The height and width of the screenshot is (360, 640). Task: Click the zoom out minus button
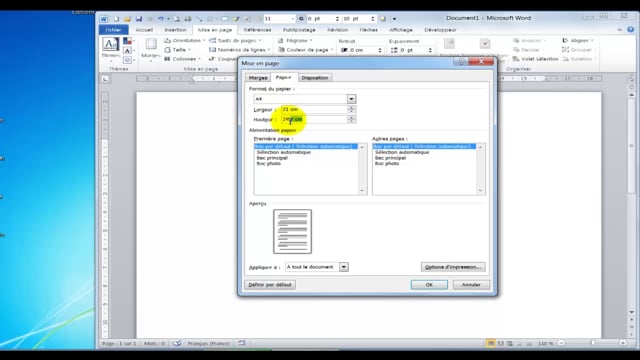click(561, 343)
